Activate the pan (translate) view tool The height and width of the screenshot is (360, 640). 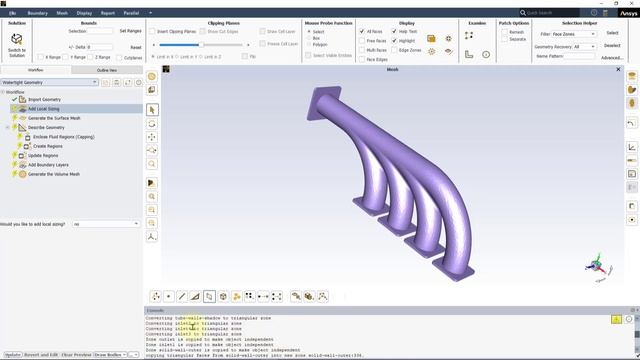(152, 137)
